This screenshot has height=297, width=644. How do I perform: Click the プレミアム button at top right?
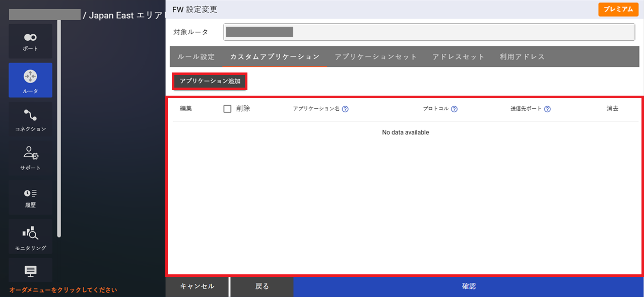pyautogui.click(x=618, y=9)
